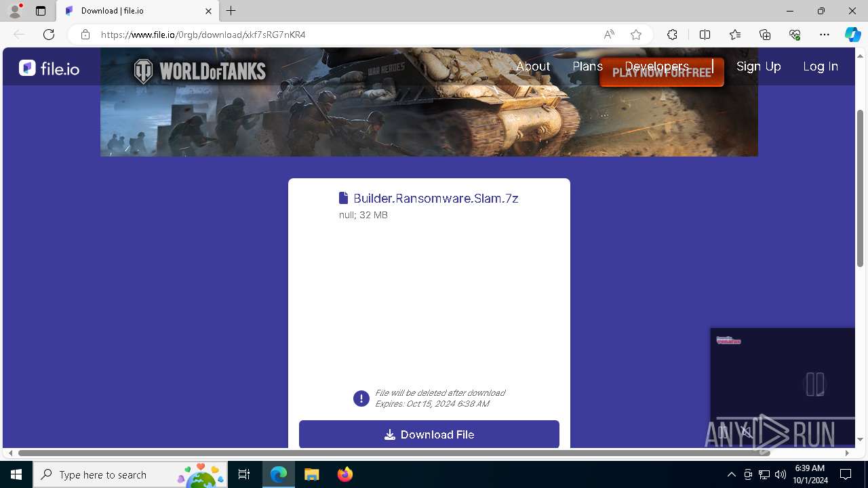This screenshot has height=488, width=868.
Task: Open the taskbar clock and date
Action: [811, 474]
